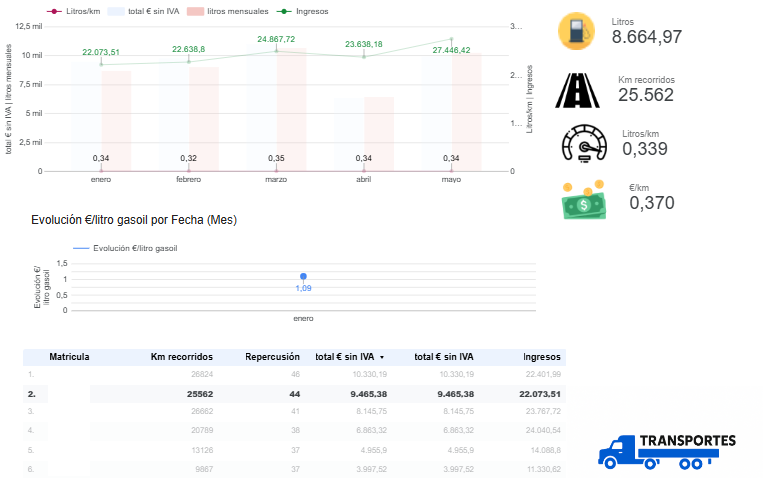Click the mayo Ingresos point 27.446,42
Image resolution: width=773 pixels, height=478 pixels.
[x=451, y=39]
